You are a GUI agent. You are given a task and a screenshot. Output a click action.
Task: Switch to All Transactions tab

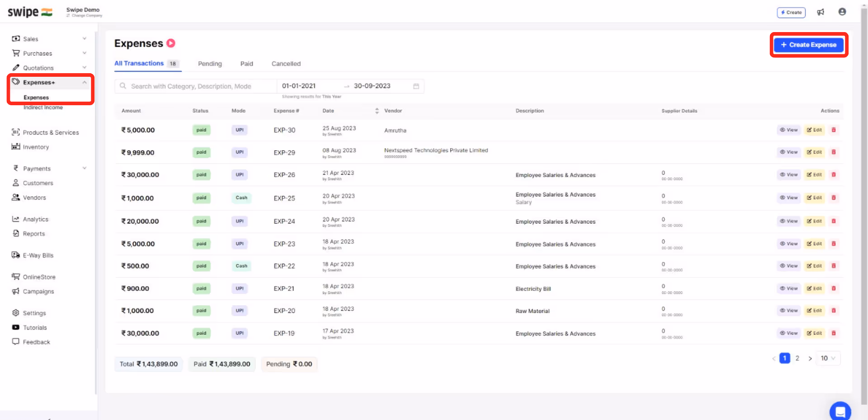147,64
